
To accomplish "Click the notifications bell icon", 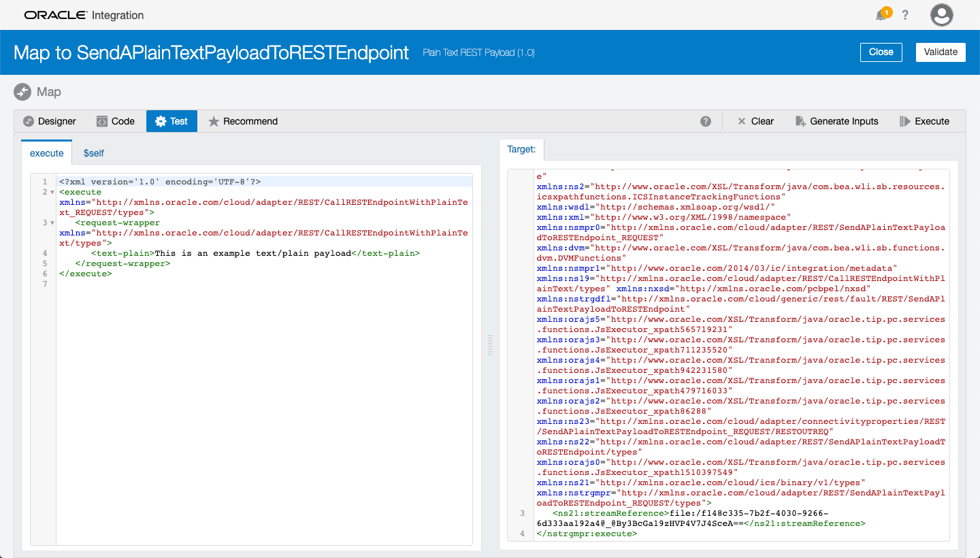I will [881, 15].
